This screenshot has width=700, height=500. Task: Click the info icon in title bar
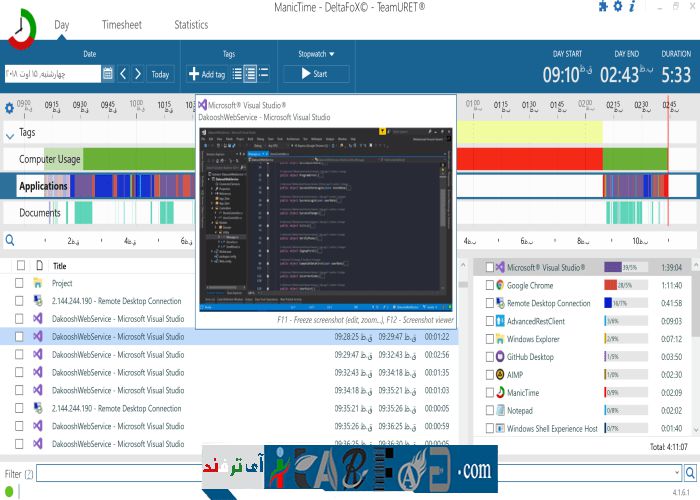(631, 7)
